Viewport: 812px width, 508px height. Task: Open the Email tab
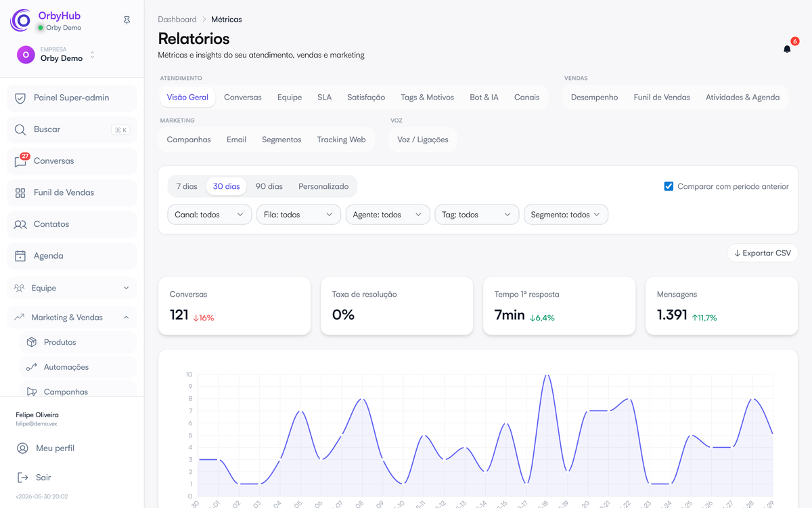(x=236, y=140)
